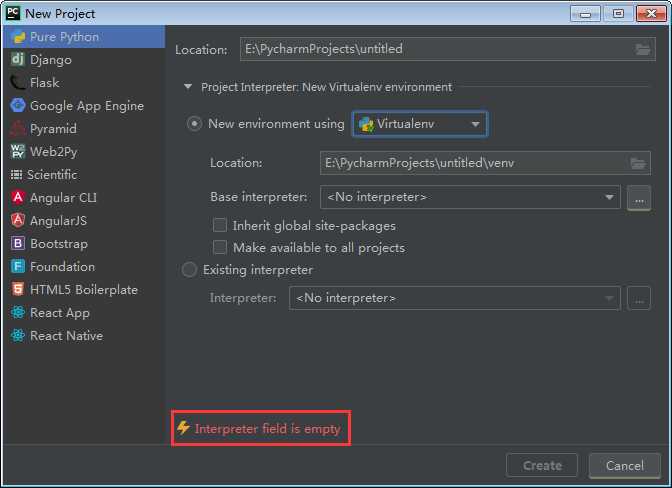Click the Cancel button
672x488 pixels.
coord(624,465)
